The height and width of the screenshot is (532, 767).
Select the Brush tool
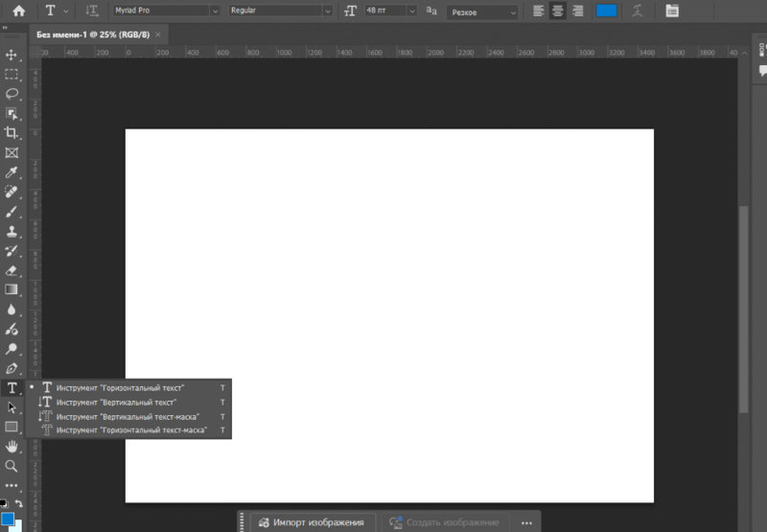pyautogui.click(x=12, y=212)
